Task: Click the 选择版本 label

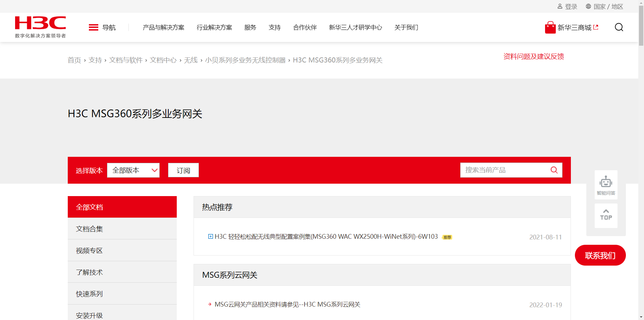Action: (x=89, y=171)
